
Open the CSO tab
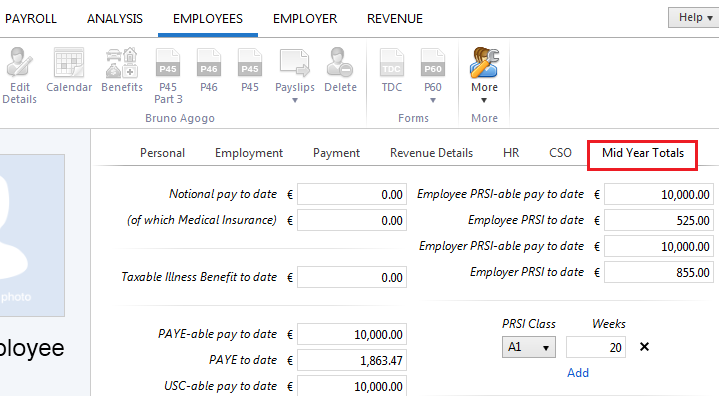coord(560,153)
